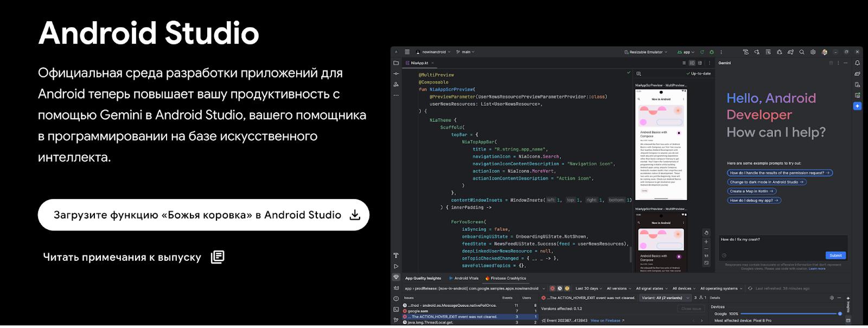
Task: Toggle the ANR clock issue filter
Action: coord(560,288)
